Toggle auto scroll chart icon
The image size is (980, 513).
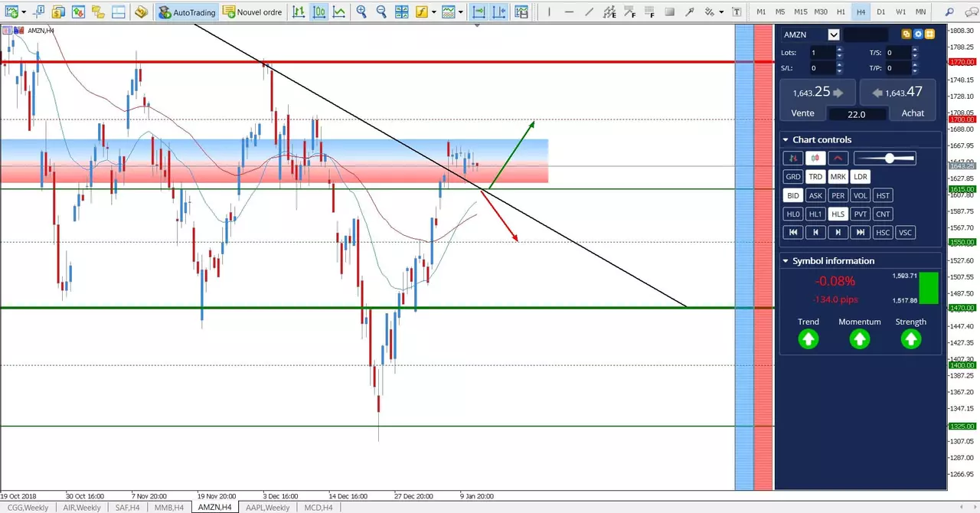[x=479, y=12]
